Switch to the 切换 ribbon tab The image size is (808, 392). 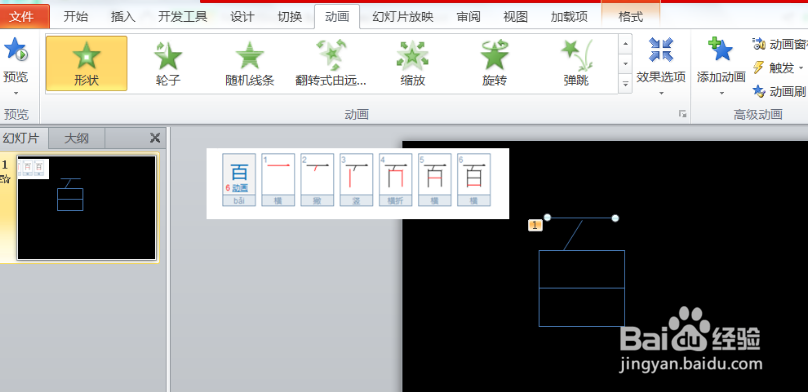(290, 16)
